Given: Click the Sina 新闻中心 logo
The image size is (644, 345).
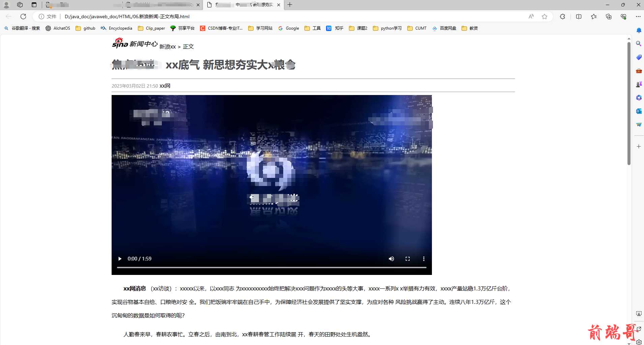Looking at the screenshot, I should 135,43.
